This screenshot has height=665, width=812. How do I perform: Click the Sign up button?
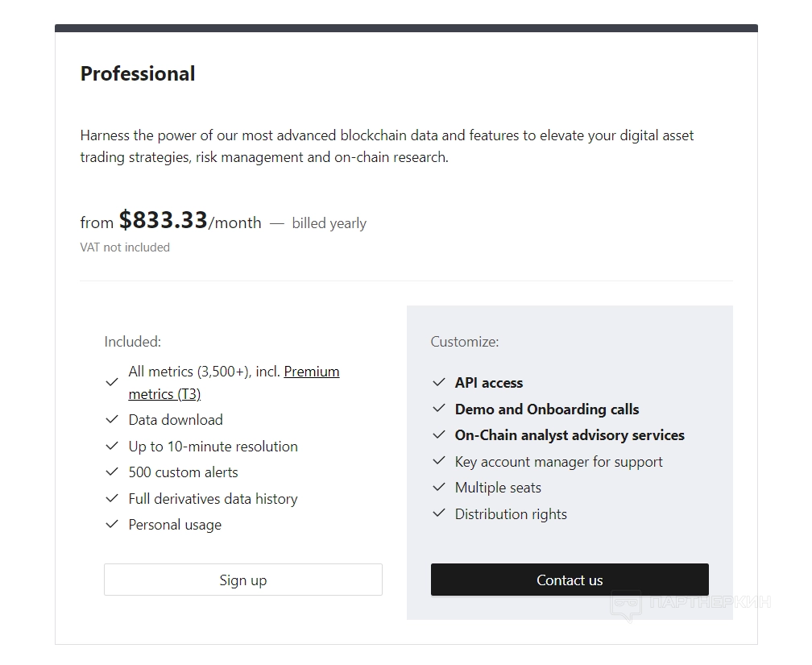click(x=242, y=580)
